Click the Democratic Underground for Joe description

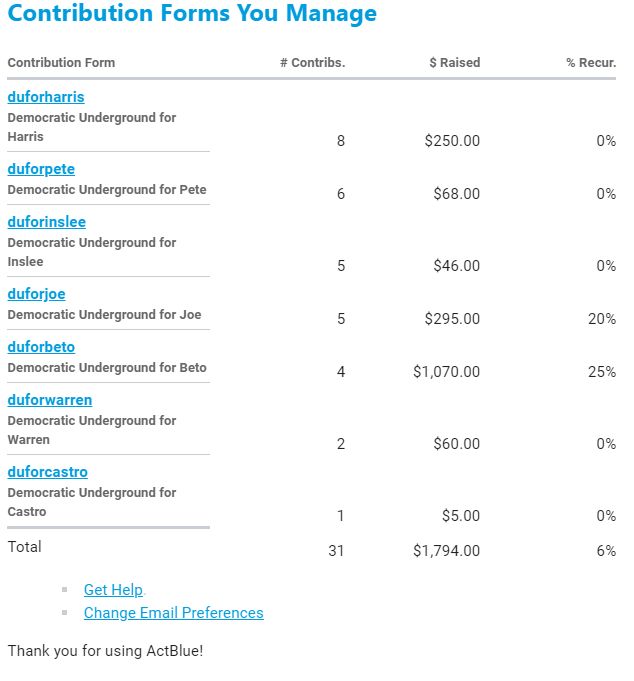[x=105, y=315]
